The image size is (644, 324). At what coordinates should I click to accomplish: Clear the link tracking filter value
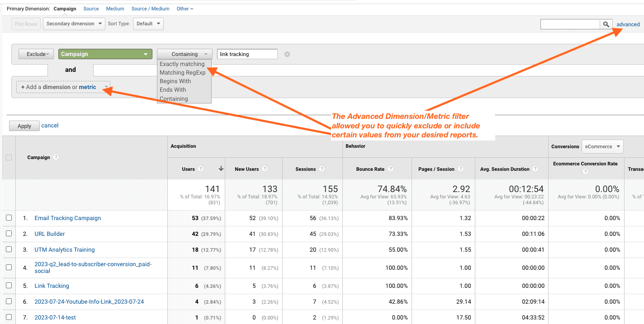pos(287,54)
